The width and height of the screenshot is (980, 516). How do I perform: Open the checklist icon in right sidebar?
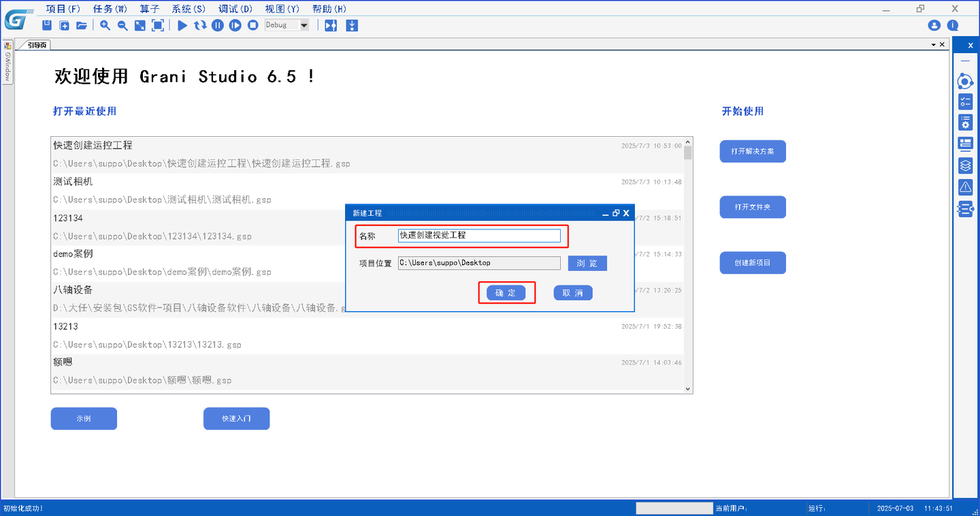click(965, 102)
